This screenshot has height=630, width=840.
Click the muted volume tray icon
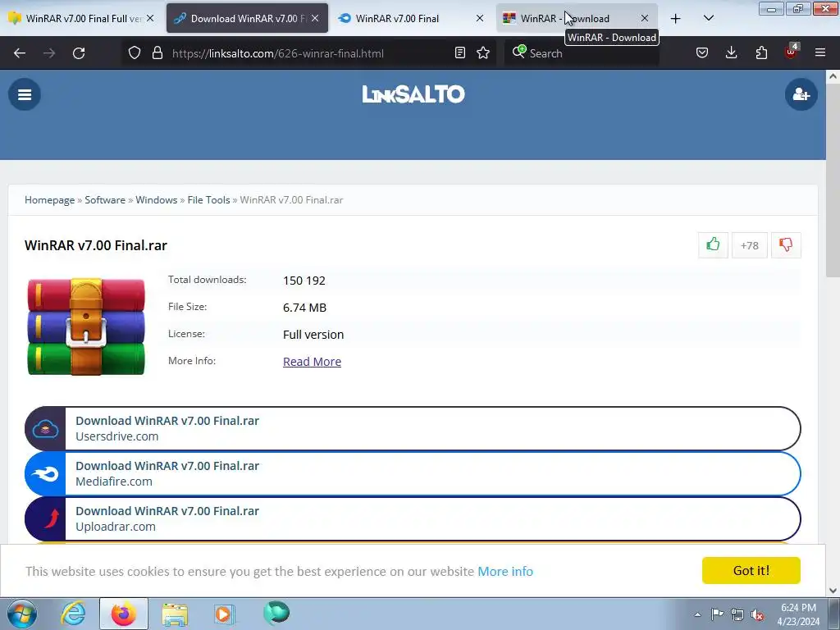pyautogui.click(x=757, y=614)
